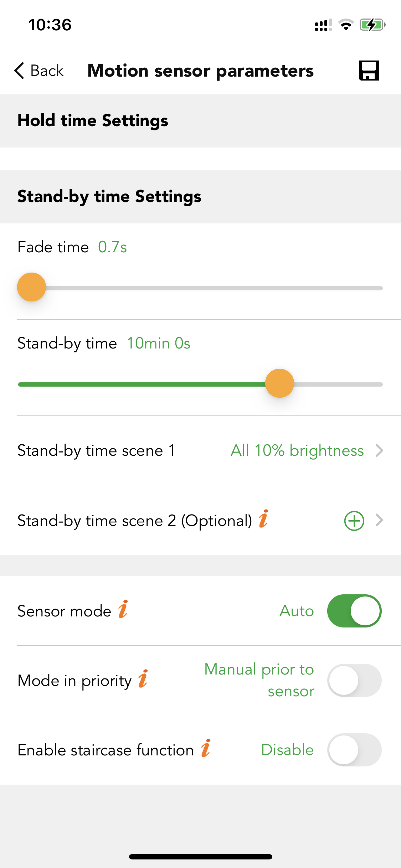This screenshot has height=868, width=401.
Task: Check the battery status icon
Action: point(372,25)
